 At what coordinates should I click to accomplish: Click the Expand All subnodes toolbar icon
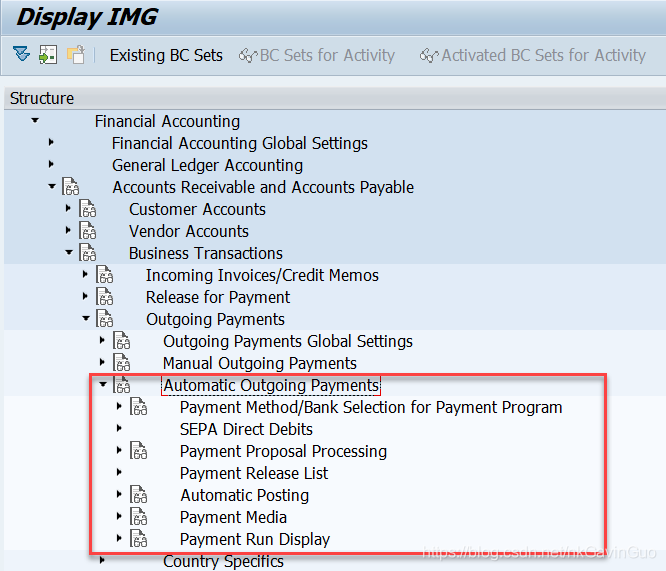[x=21, y=54]
